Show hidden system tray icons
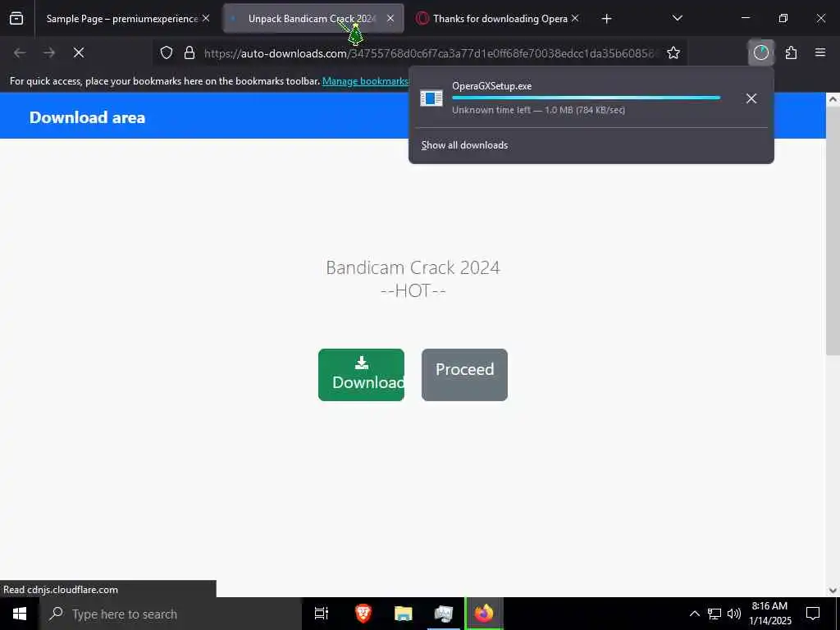This screenshot has height=630, width=840. [x=694, y=614]
